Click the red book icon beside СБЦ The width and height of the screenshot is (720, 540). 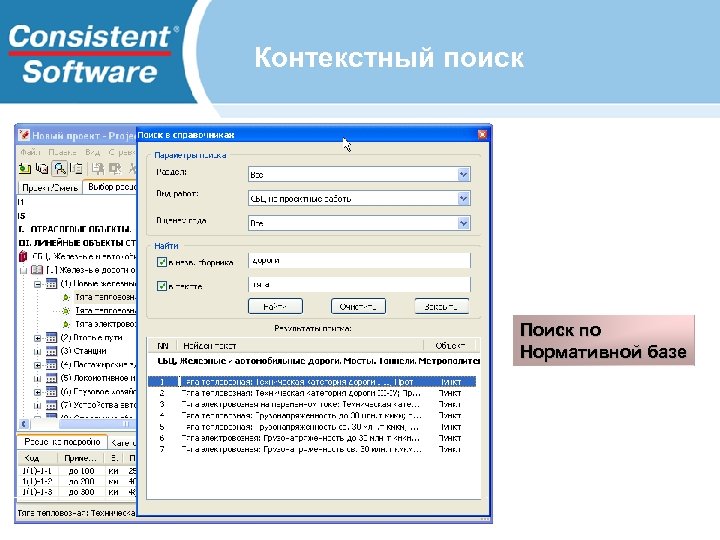23,256
